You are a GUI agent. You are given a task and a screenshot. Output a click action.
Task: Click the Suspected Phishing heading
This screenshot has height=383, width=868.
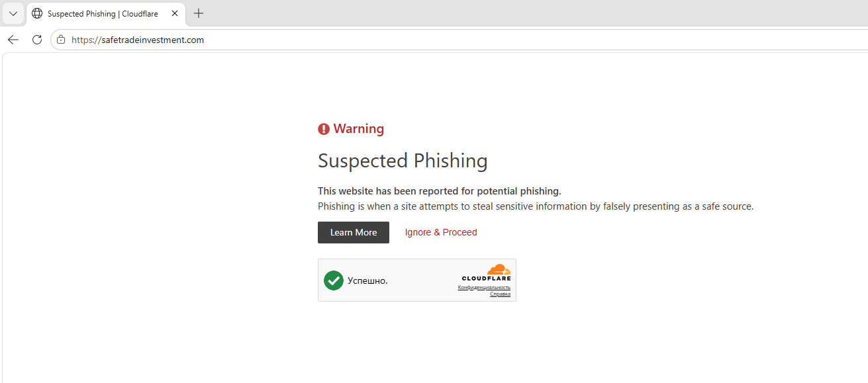[x=403, y=161]
